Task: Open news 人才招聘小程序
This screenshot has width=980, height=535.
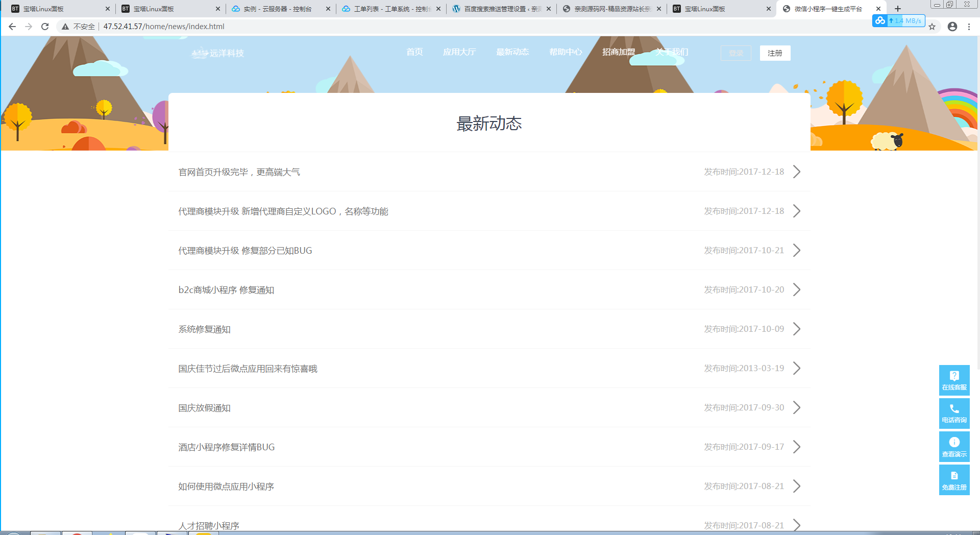Action: (209, 526)
